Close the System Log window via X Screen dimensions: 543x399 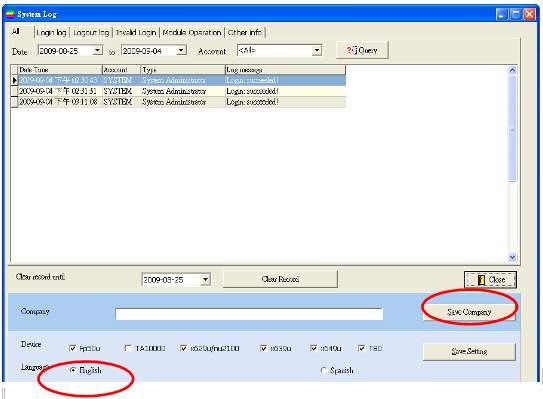(529, 14)
